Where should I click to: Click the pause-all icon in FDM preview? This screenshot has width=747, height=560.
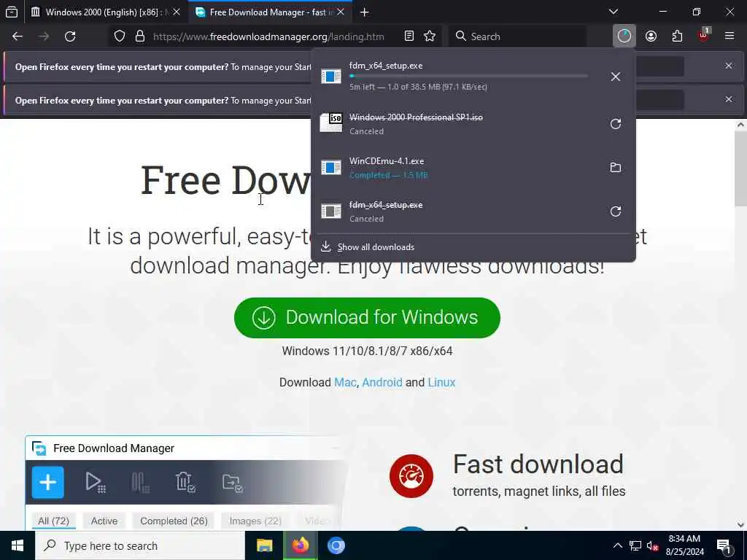pos(141,483)
